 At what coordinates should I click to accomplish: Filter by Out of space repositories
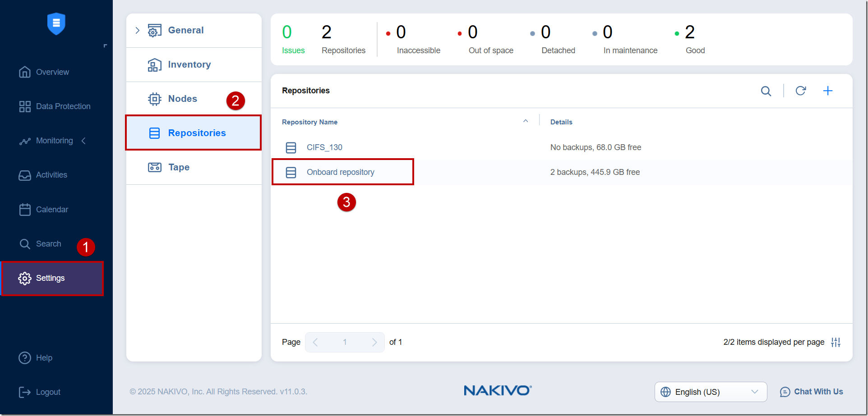(x=485, y=40)
